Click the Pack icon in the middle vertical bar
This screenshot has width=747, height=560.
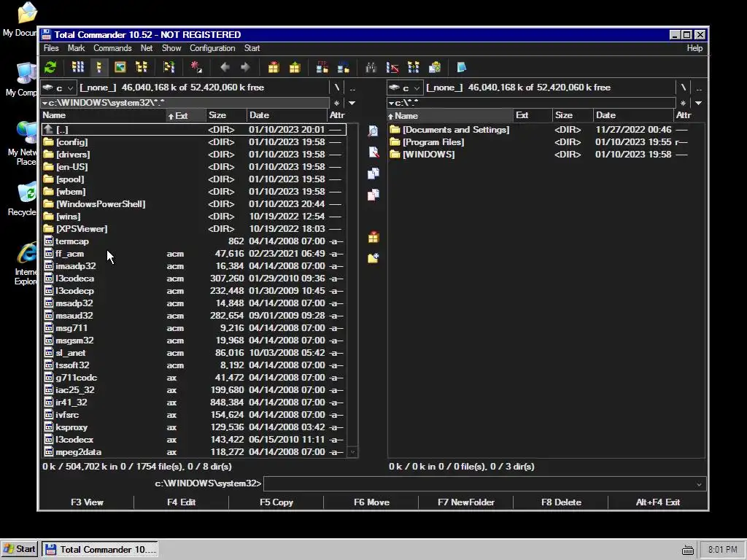(x=373, y=237)
